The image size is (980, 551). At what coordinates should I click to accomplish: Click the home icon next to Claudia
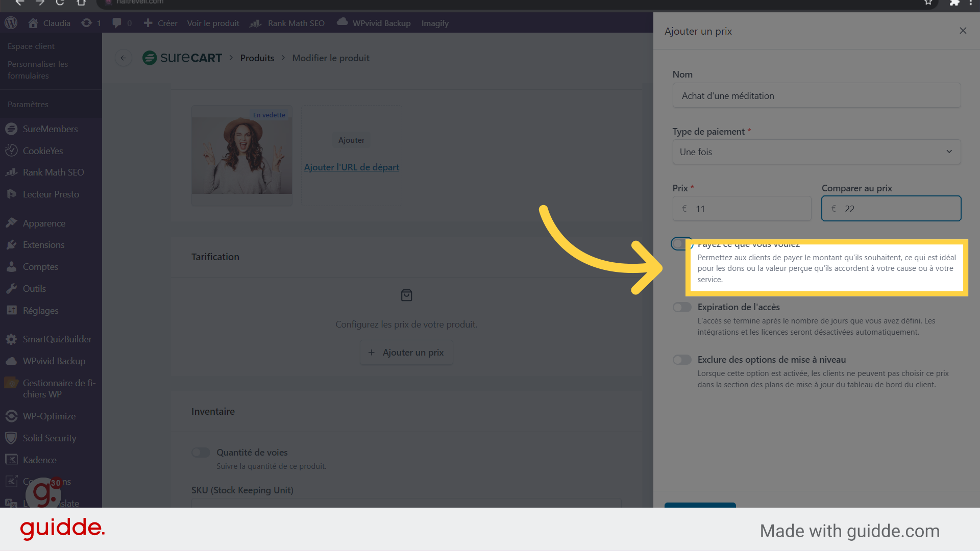(x=33, y=23)
